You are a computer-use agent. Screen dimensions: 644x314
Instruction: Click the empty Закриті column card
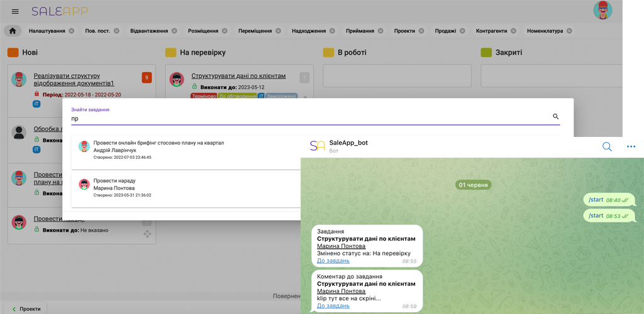552,75
